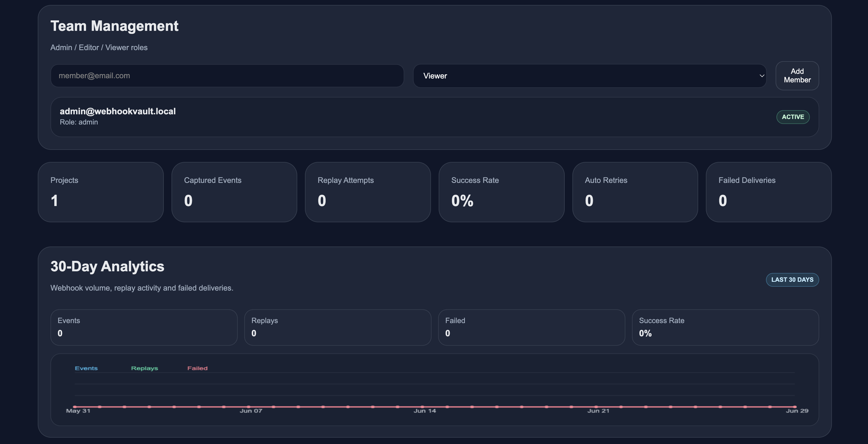Click the Failed Deliveries stat card

pyautogui.click(x=768, y=192)
